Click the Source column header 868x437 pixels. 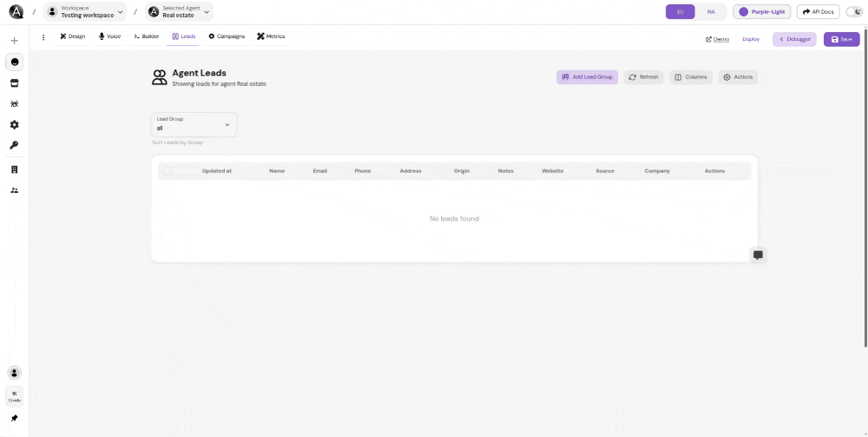coord(605,171)
